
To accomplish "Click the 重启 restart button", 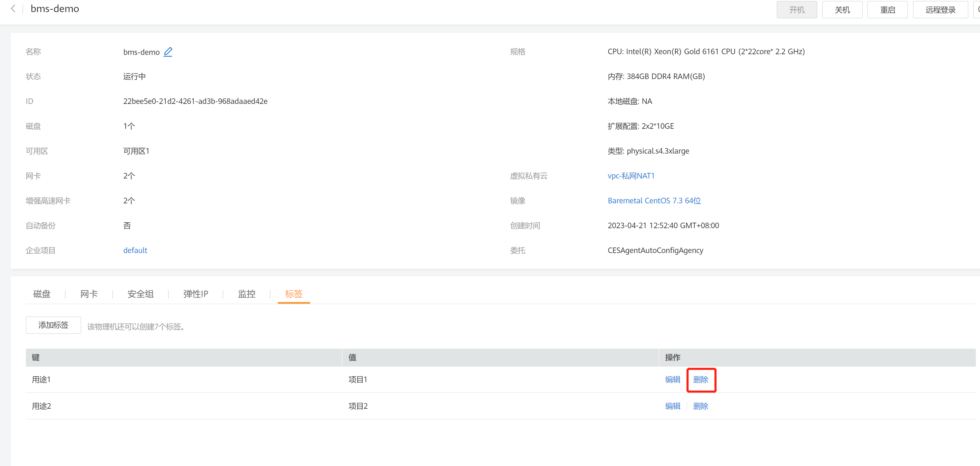I will click(x=887, y=10).
